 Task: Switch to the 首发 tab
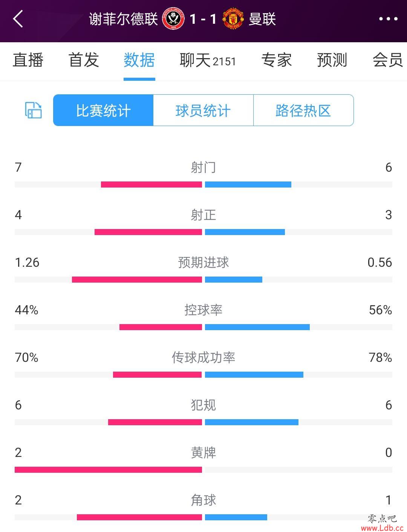84,60
